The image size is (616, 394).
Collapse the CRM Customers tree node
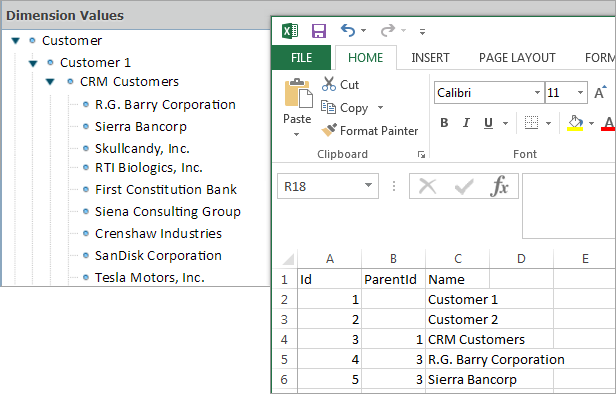pos(50,82)
